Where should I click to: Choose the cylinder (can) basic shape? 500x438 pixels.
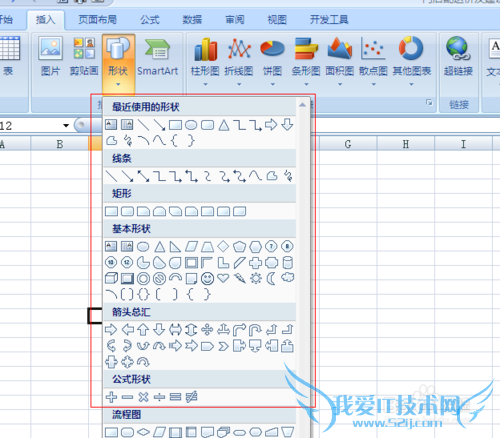tap(287, 263)
